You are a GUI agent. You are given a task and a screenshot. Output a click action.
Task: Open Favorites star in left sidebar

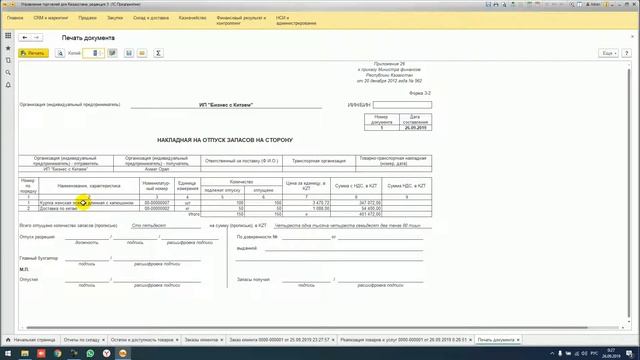tap(8, 48)
